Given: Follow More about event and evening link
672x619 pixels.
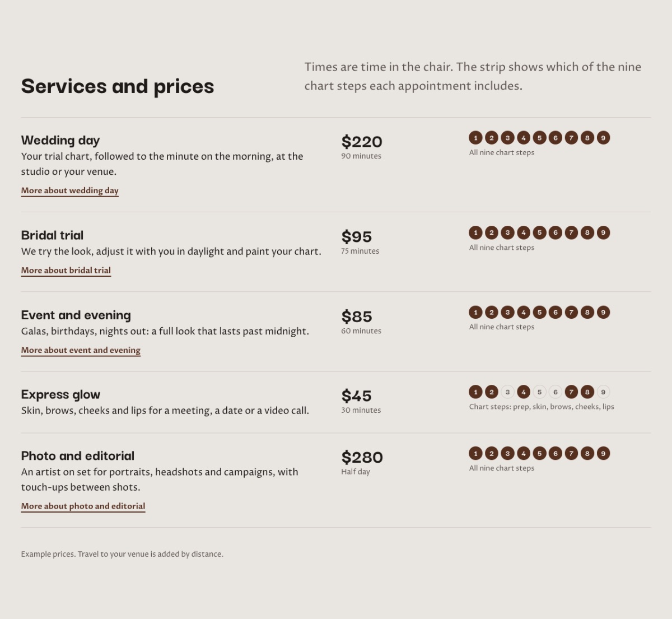Looking at the screenshot, I should (x=81, y=350).
